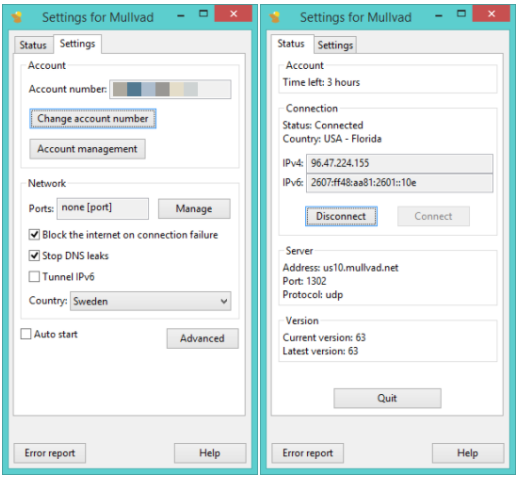
Task: Select the IPv4 address field 96.47.224.155
Action: (x=399, y=163)
